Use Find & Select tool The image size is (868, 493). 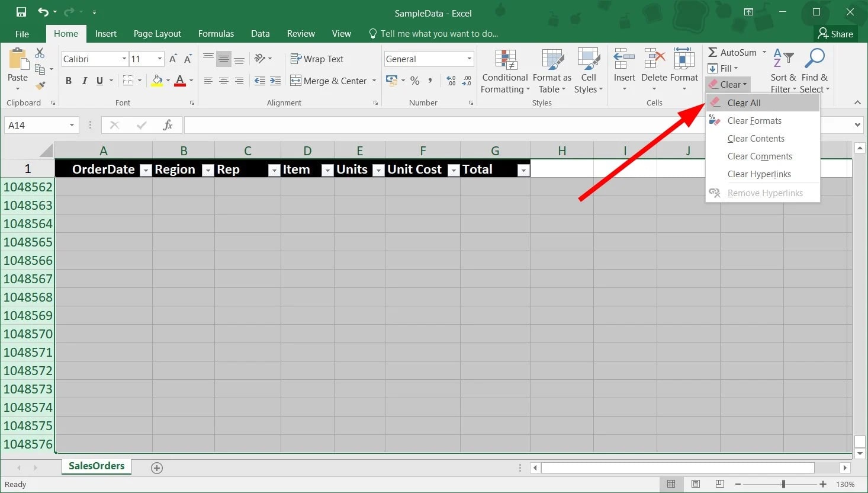tap(815, 71)
